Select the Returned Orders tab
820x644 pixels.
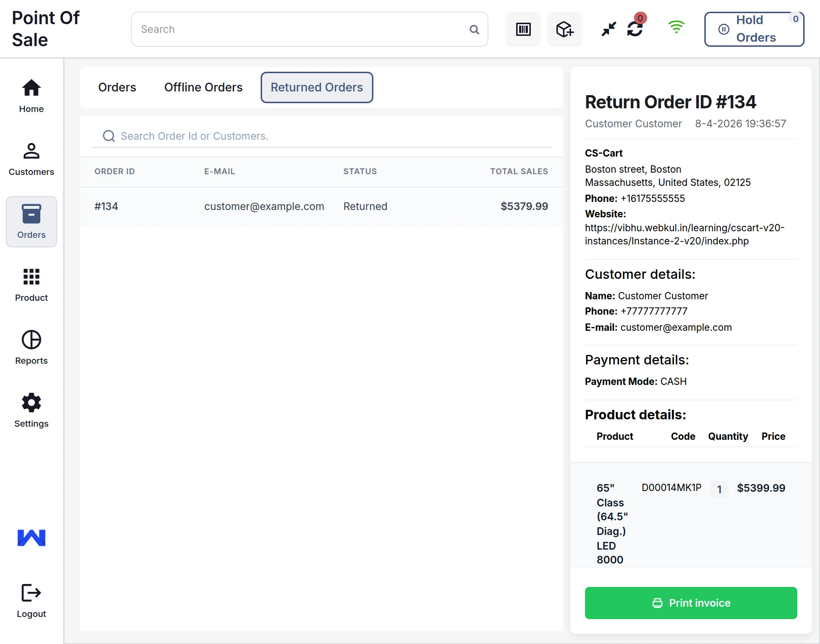pyautogui.click(x=316, y=87)
